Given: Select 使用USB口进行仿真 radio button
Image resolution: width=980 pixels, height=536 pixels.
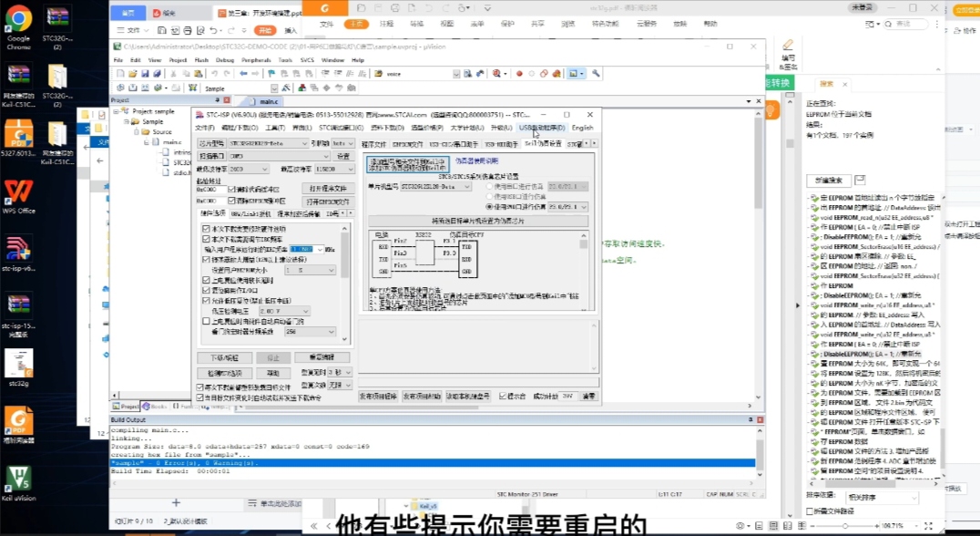Looking at the screenshot, I should (489, 196).
